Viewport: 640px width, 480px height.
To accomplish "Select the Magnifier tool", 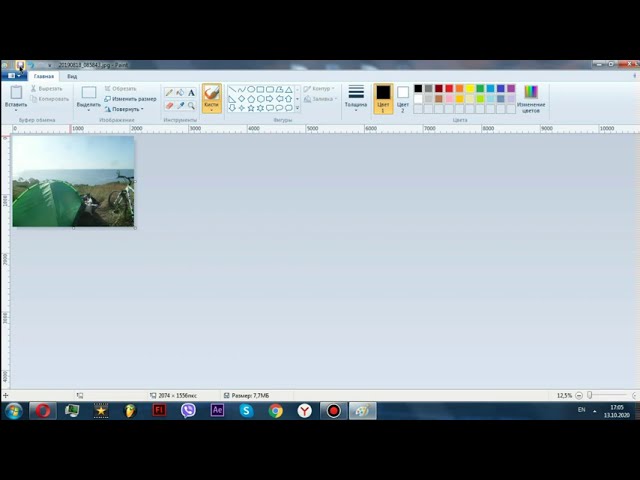I will [192, 105].
